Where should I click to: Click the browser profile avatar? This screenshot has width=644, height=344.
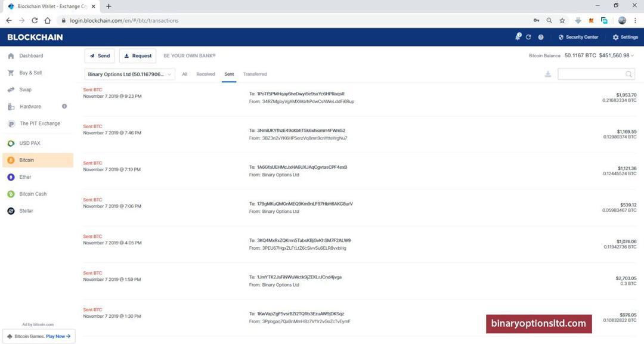[x=622, y=20]
